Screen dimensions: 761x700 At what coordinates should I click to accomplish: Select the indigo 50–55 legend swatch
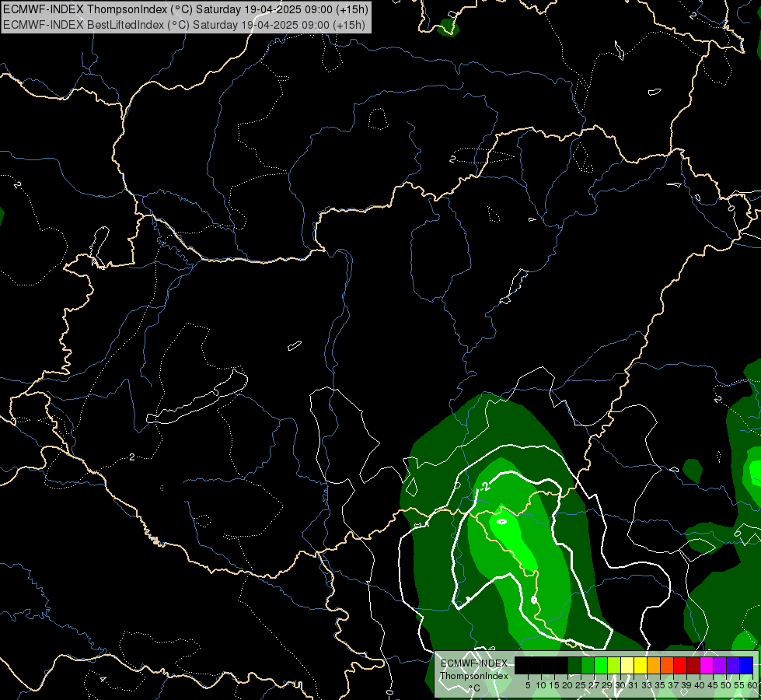(x=733, y=666)
